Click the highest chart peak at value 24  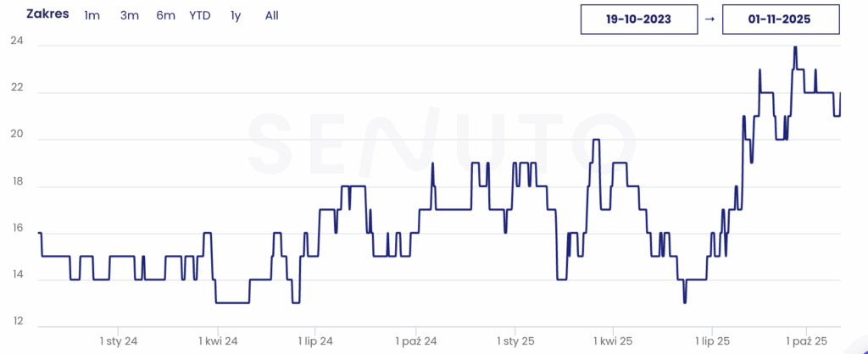(x=795, y=47)
